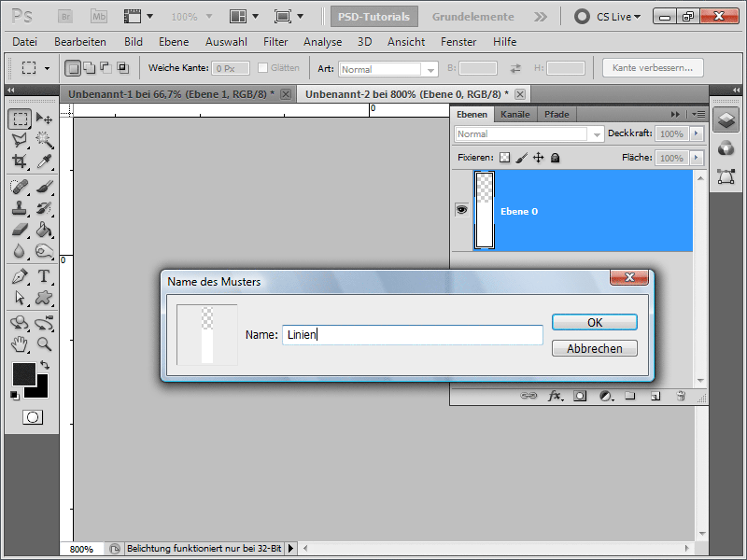Open the Ebene menu

pos(174,42)
